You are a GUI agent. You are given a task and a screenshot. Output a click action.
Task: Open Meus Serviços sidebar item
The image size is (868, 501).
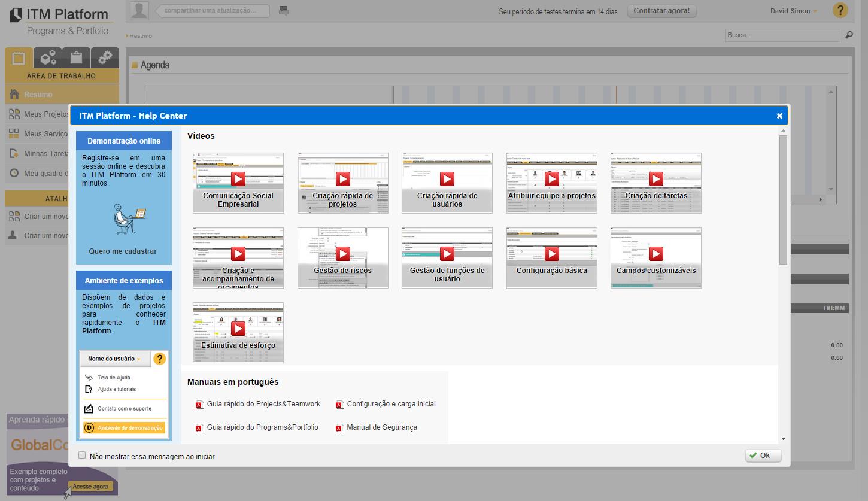click(37, 134)
